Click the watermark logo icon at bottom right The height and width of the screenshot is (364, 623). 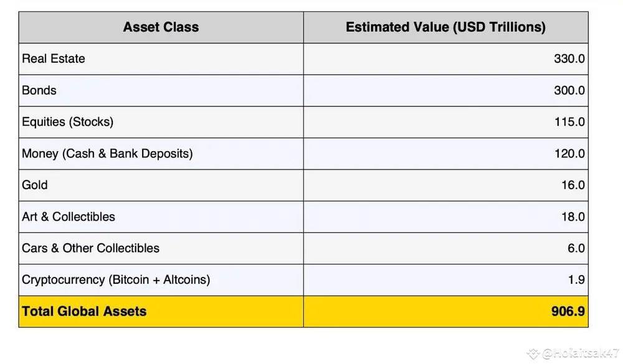(533, 353)
